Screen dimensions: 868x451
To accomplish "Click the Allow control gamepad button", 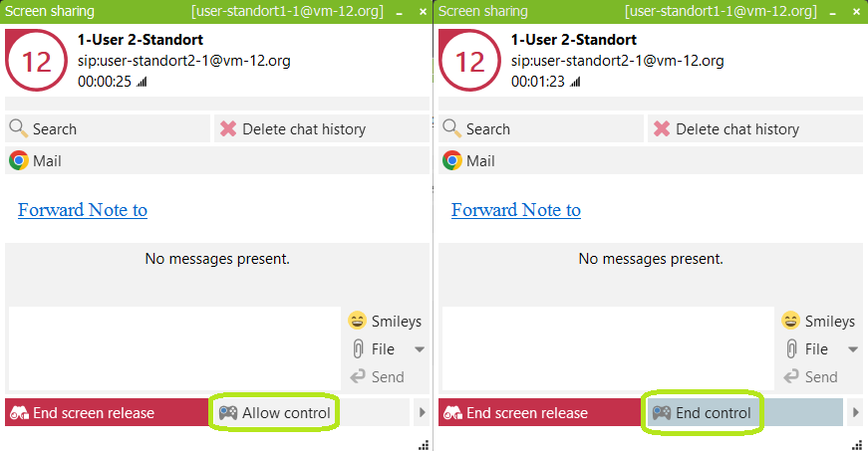I will pos(274,413).
